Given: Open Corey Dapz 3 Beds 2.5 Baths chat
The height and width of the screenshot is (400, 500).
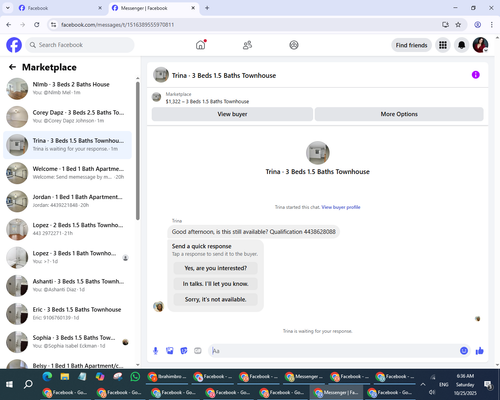Looking at the screenshot, I should click(68, 117).
